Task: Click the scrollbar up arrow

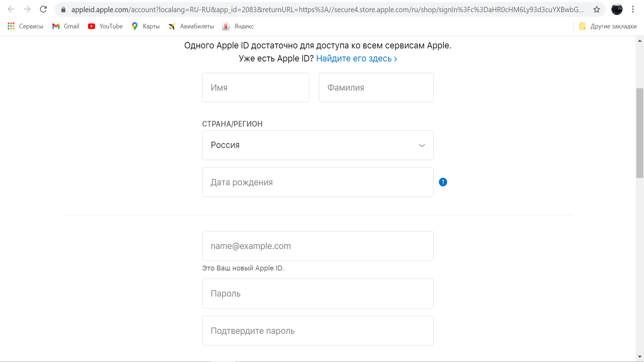Action: pyautogui.click(x=640, y=41)
